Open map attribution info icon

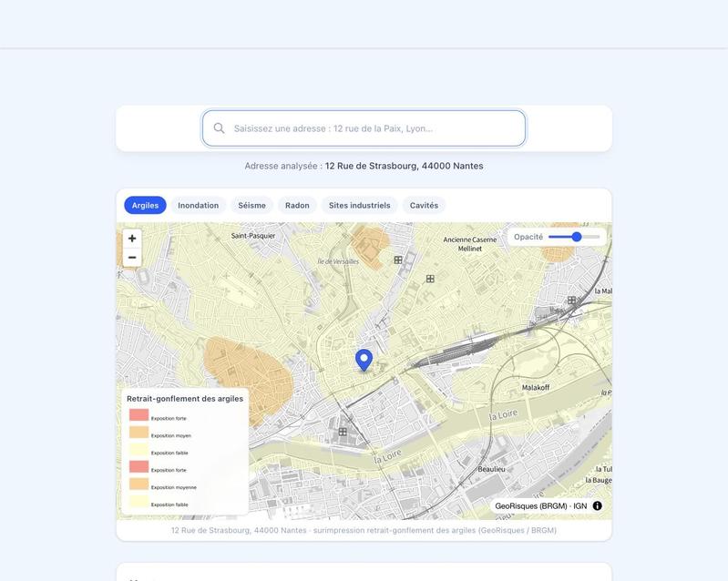click(597, 505)
